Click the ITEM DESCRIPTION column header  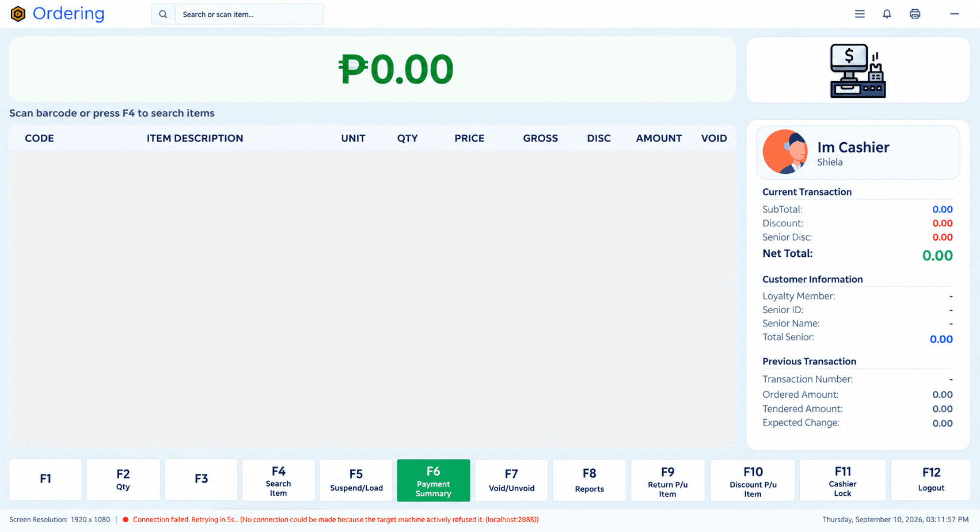pyautogui.click(x=195, y=138)
